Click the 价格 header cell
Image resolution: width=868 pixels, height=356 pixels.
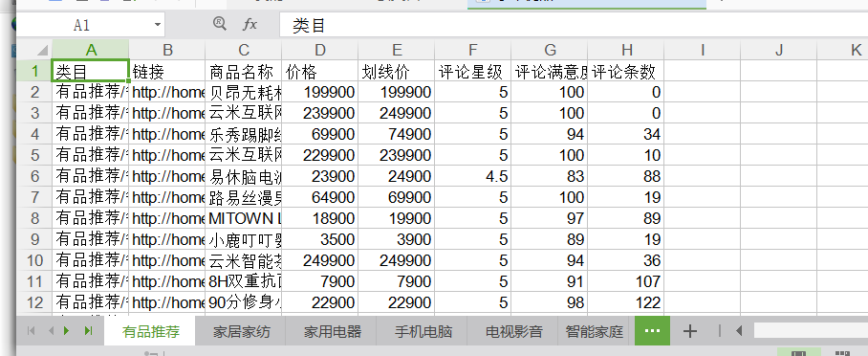(320, 71)
